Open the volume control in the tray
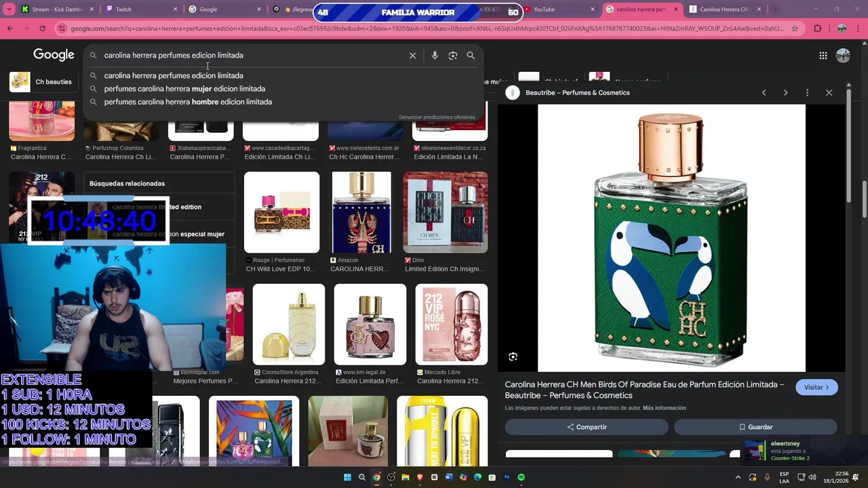The image size is (868, 488). coord(812,477)
